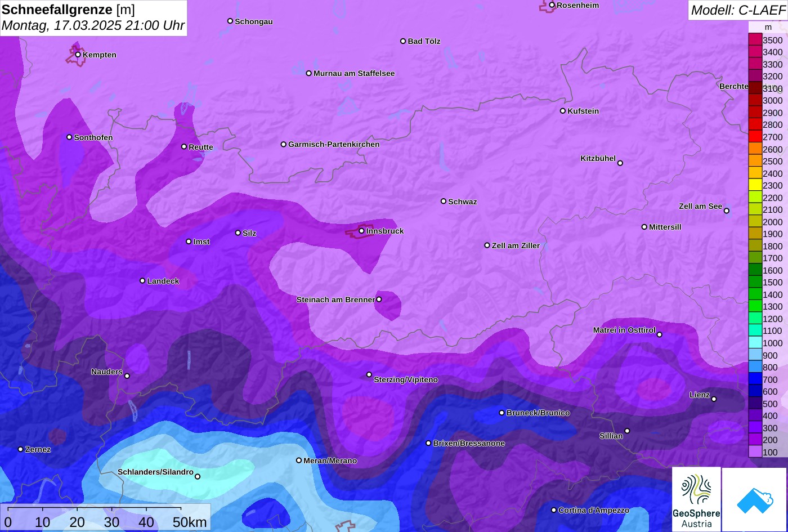The height and width of the screenshot is (532, 788).
Task: Click the Modell: C-LAEF label
Action: (737, 10)
